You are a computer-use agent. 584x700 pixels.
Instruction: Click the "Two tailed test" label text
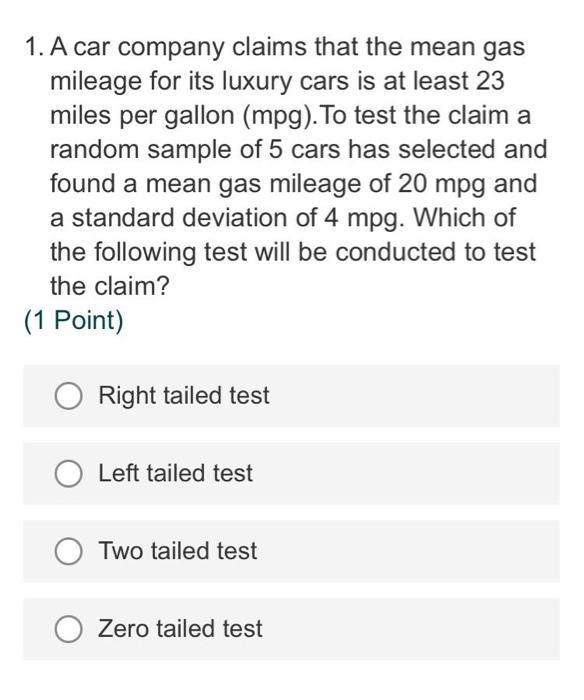pyautogui.click(x=178, y=551)
